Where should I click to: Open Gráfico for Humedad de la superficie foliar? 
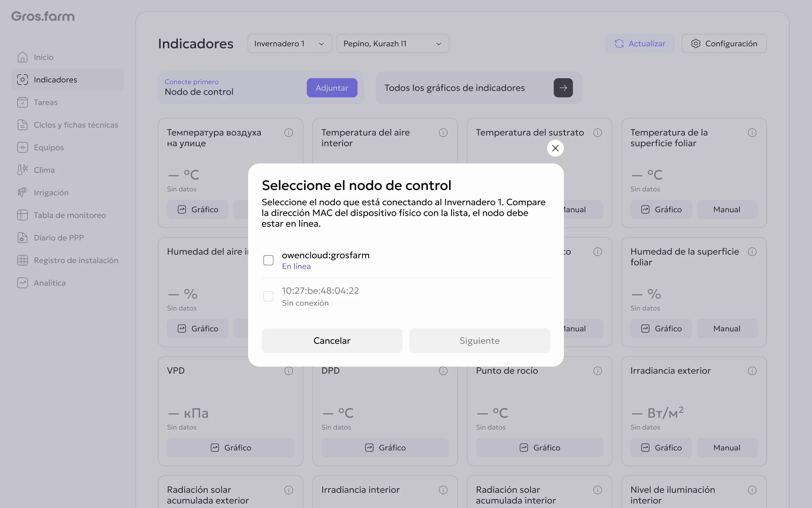661,329
